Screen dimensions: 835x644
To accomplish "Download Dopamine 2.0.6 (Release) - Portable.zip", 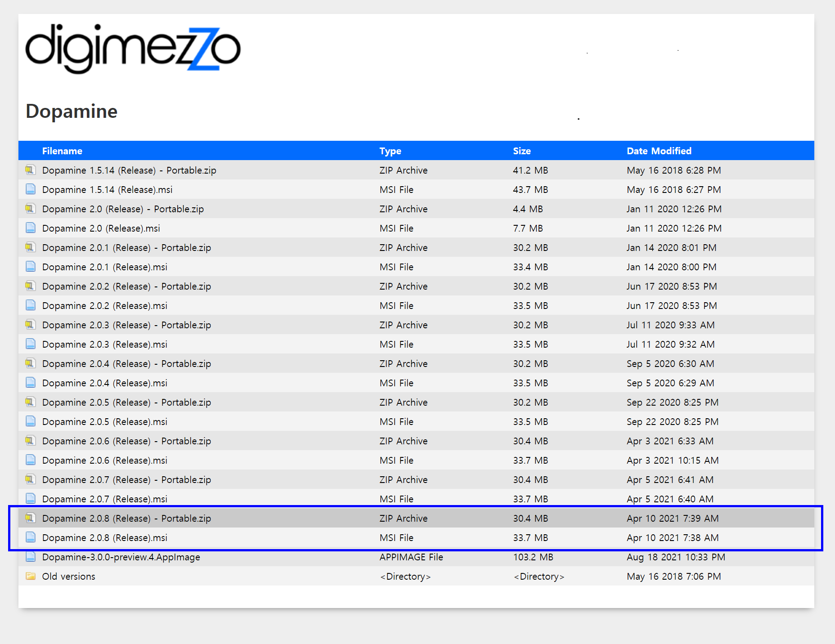I will coord(126,441).
